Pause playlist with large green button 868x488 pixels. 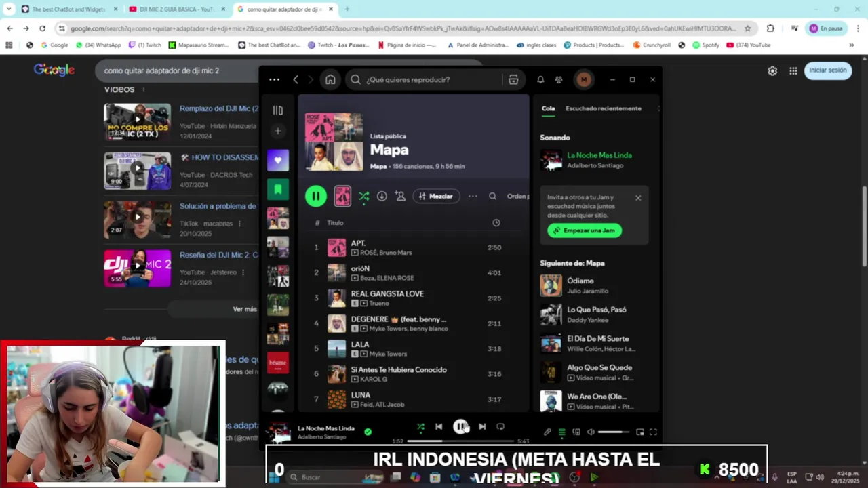315,196
